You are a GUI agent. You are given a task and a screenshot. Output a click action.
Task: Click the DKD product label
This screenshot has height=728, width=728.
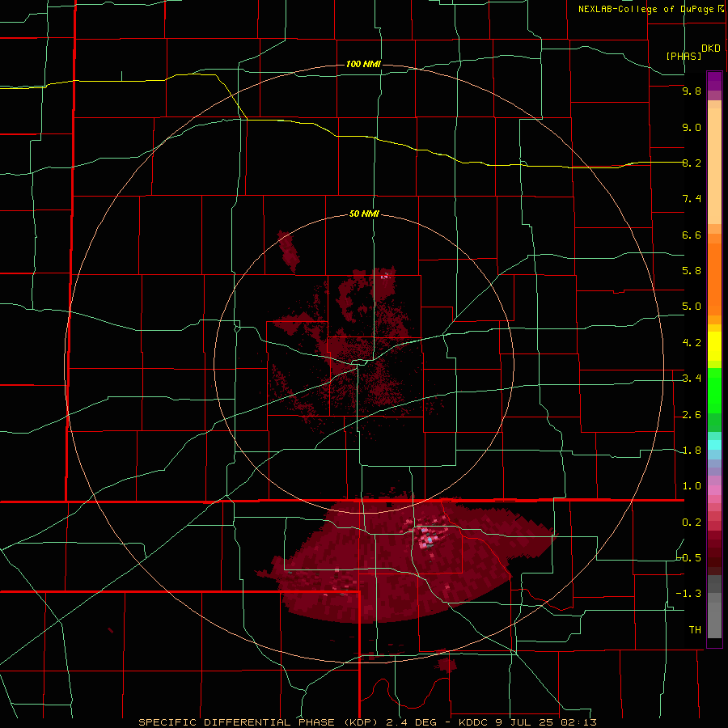coord(711,49)
